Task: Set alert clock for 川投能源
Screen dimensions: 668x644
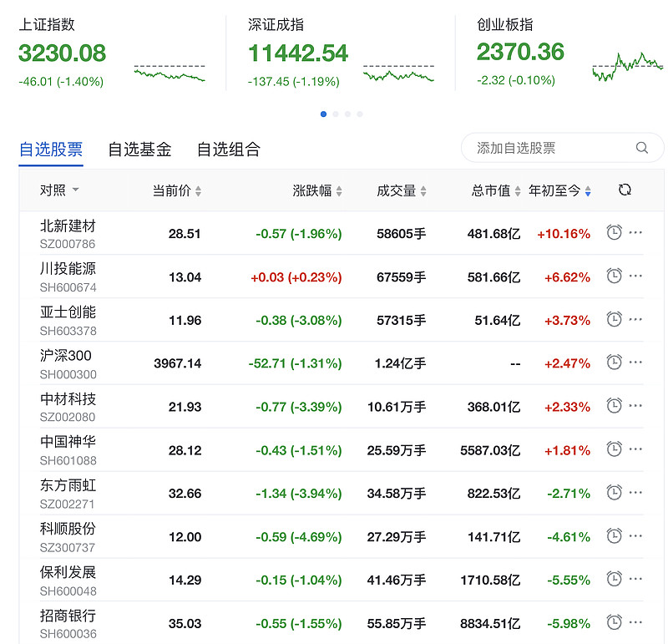Action: click(x=614, y=276)
